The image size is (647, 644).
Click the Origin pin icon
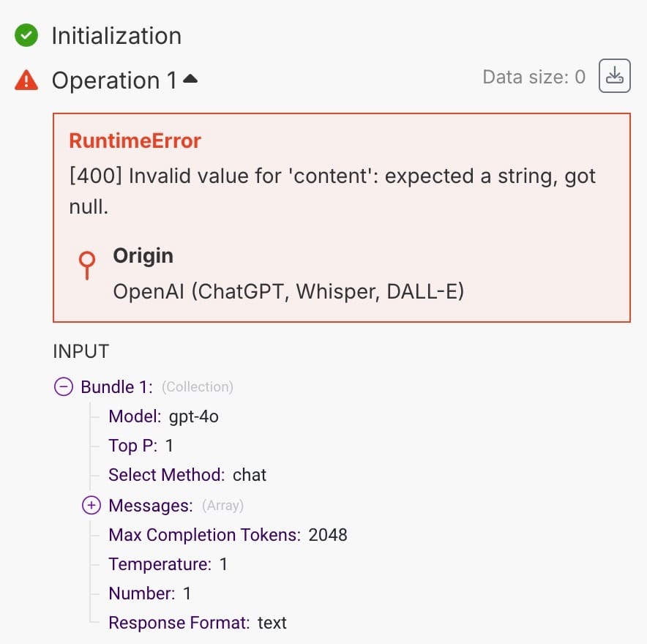tap(86, 265)
